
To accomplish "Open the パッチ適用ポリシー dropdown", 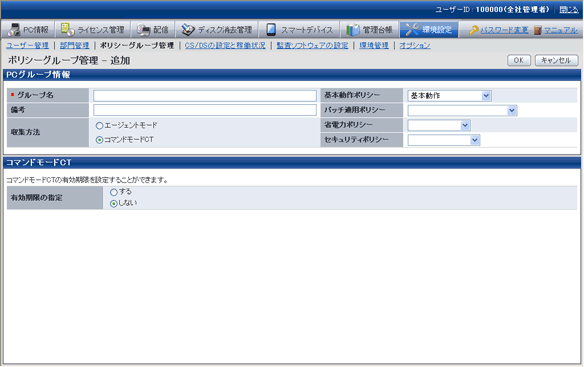I will click(462, 110).
